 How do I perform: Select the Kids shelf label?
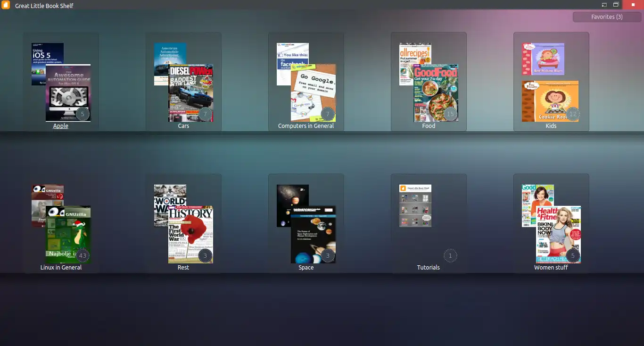pos(551,126)
